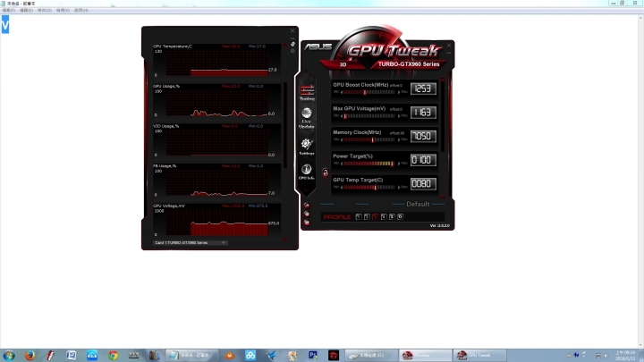
Task: Open the first menu in Notepad menu bar
Action: point(9,10)
